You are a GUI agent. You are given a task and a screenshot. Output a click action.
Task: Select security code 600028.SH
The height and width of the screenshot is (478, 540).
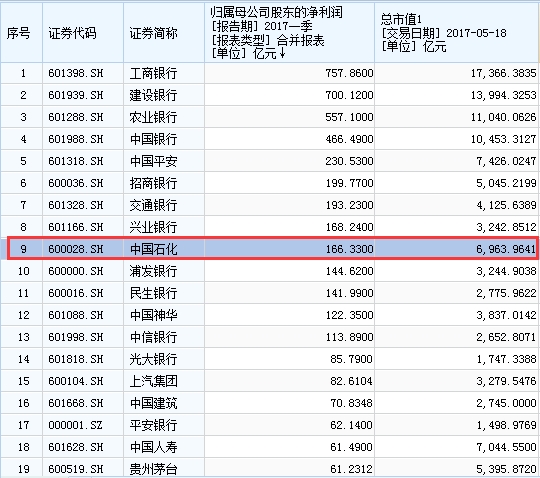76,249
